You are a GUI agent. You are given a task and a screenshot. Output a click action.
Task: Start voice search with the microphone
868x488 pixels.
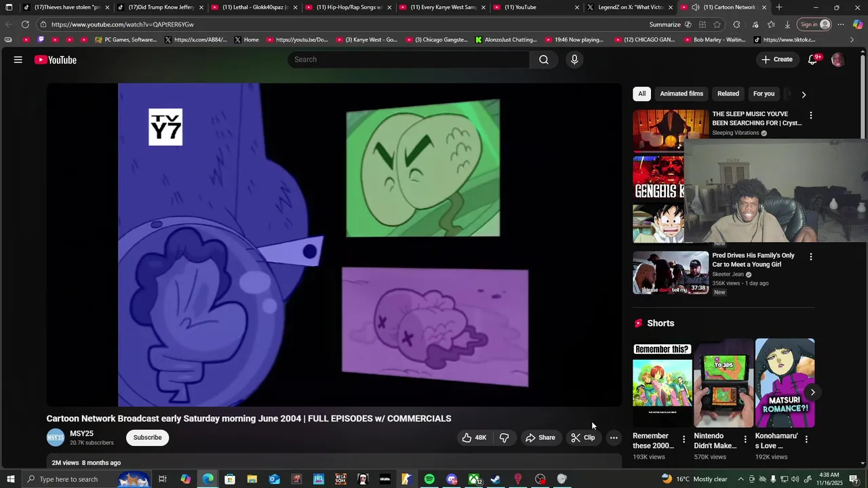coord(574,60)
